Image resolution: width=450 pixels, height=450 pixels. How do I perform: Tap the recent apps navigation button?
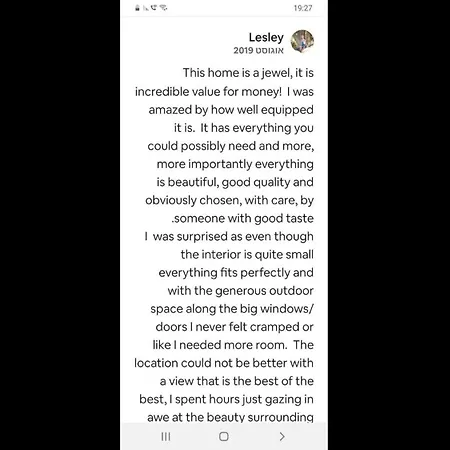tap(166, 436)
